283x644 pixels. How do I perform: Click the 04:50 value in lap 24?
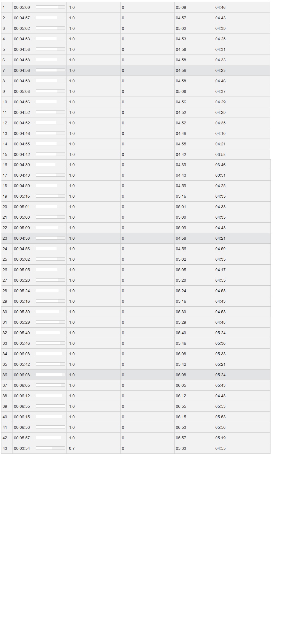(x=220, y=249)
